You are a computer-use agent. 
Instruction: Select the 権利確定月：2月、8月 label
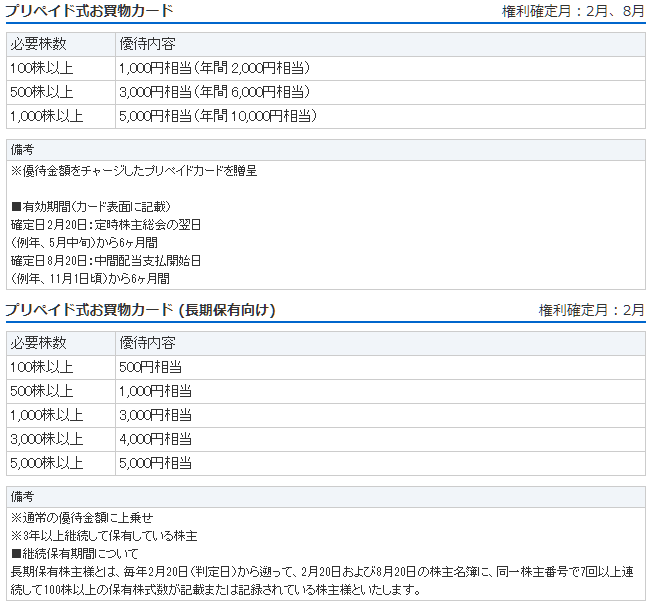pos(573,11)
